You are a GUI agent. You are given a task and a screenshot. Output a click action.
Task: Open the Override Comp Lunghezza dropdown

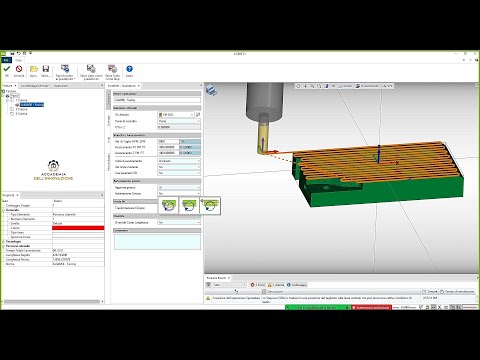point(179,222)
